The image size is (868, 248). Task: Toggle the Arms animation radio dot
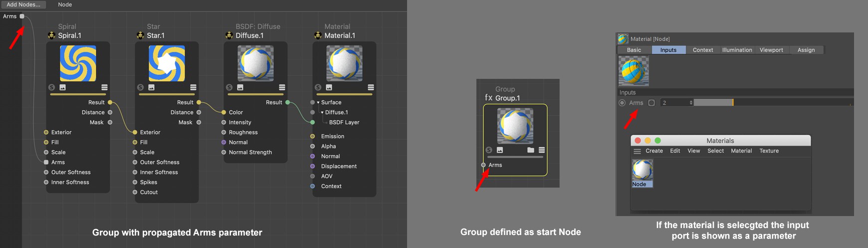(622, 103)
